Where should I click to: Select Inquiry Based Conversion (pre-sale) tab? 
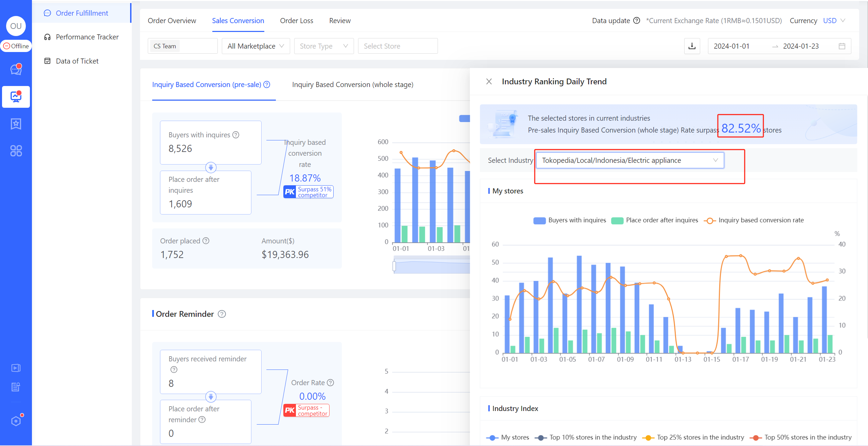(207, 85)
